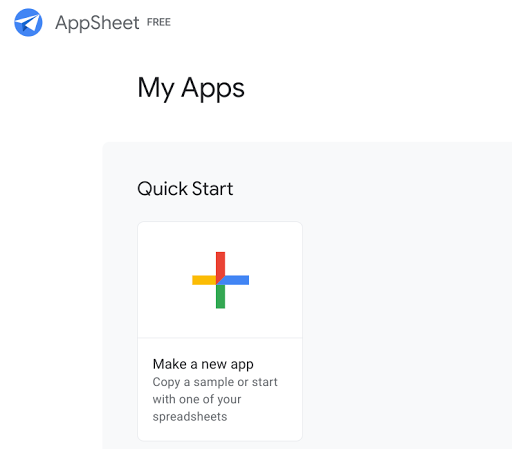Screen dimensions: 512x449
Task: Click the 'Make a new app' title text
Action: pyautogui.click(x=203, y=364)
